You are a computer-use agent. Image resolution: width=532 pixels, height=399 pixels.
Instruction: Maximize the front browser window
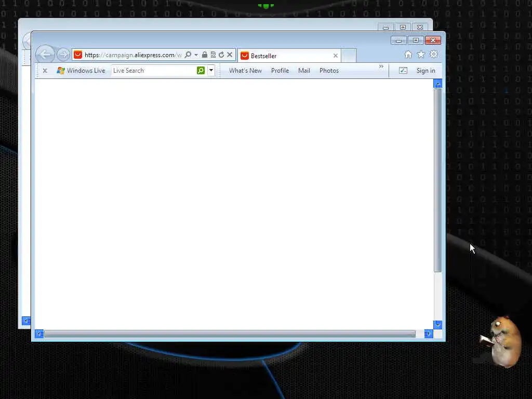[x=416, y=41]
